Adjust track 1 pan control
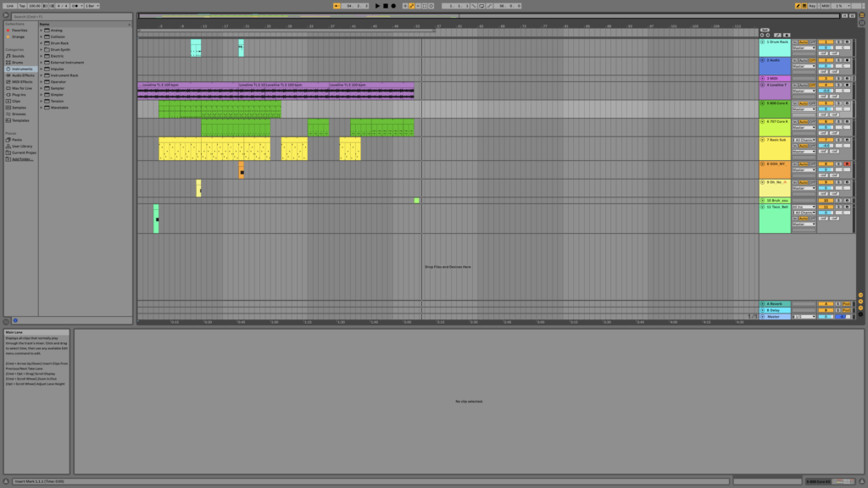The image size is (868, 488). tap(843, 47)
